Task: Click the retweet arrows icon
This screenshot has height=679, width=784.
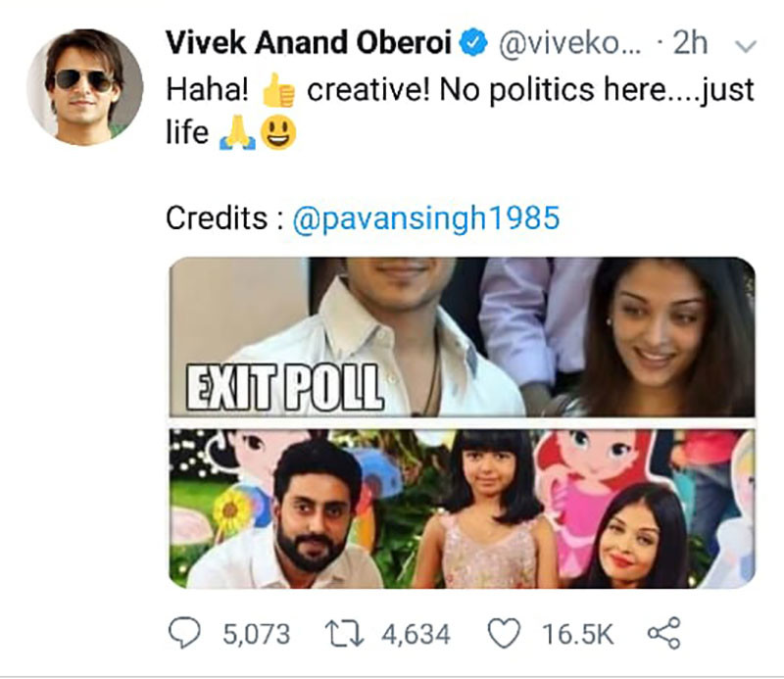Action: (344, 634)
